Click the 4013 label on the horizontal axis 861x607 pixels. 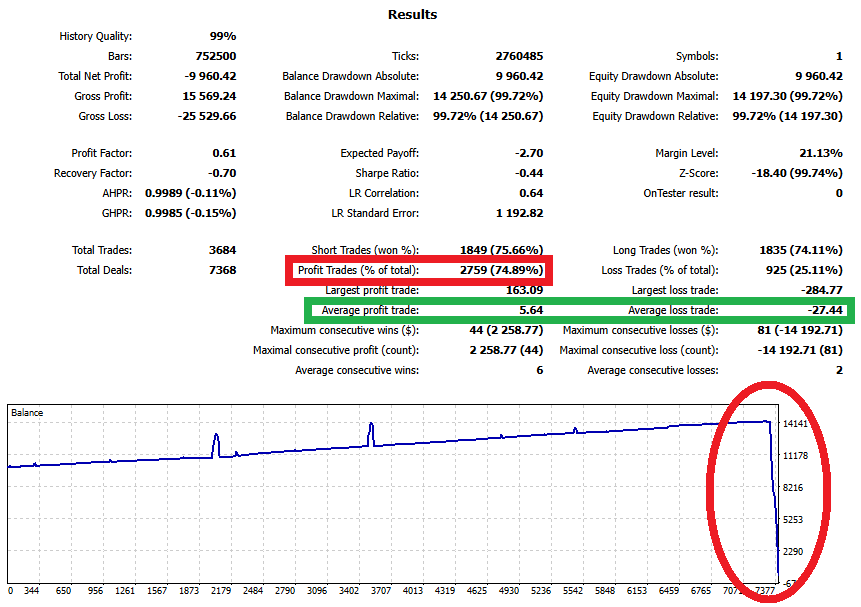(413, 591)
